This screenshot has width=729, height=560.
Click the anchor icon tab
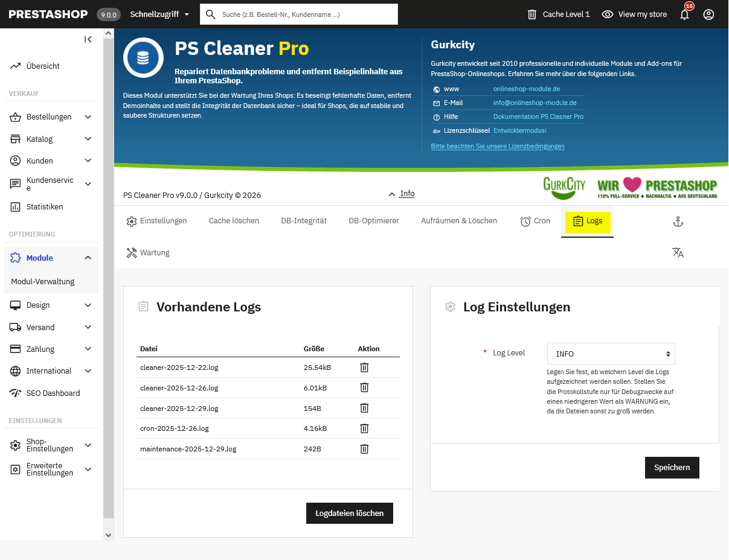pos(678,222)
